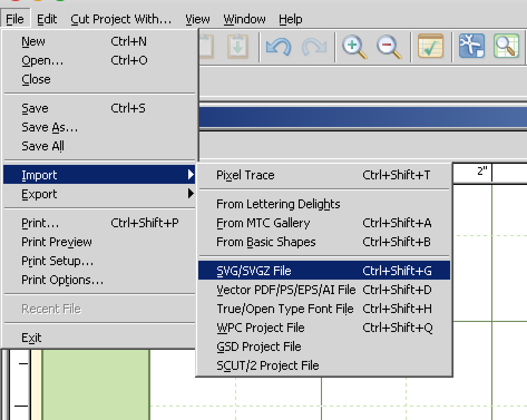Click From MTC Gallery entry
The image size is (527, 420).
263,223
